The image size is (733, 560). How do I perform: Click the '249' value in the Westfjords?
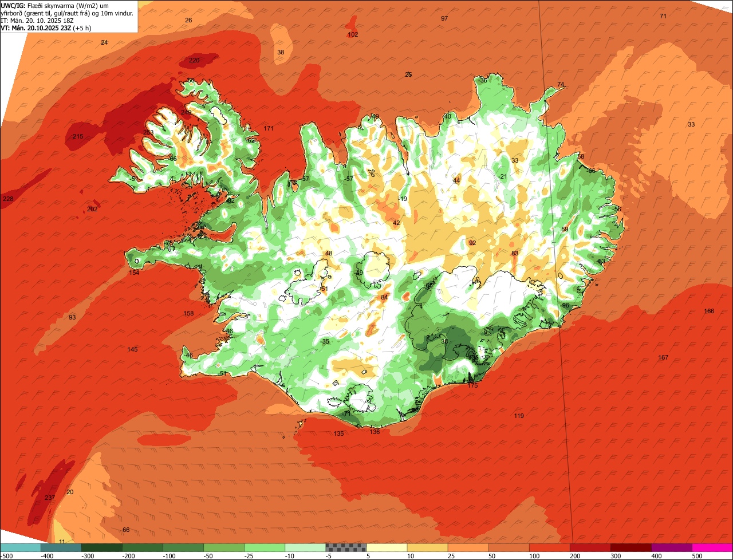click(x=186, y=112)
